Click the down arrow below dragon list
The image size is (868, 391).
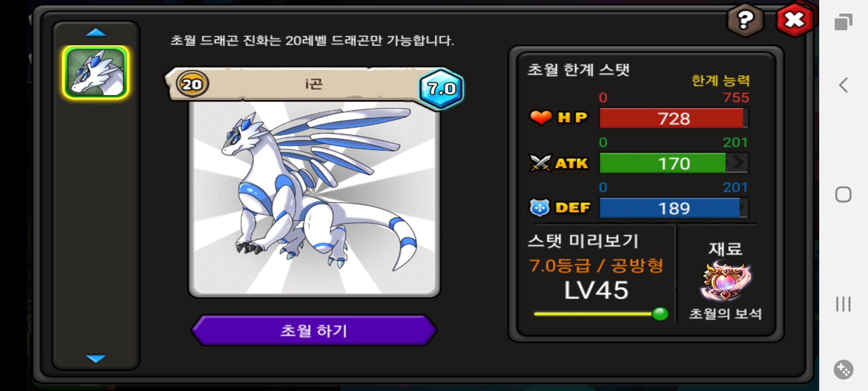pyautogui.click(x=96, y=358)
